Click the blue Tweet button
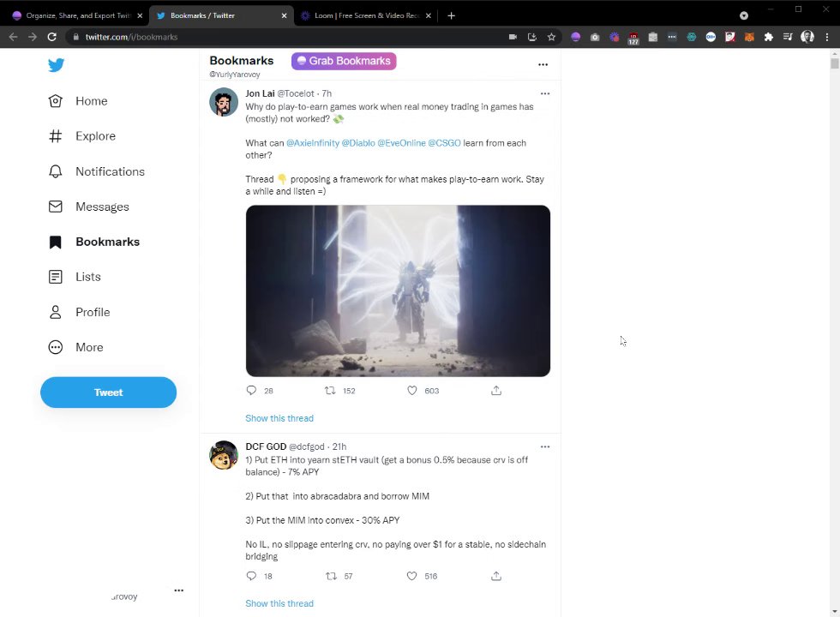The height and width of the screenshot is (617, 840). point(108,392)
